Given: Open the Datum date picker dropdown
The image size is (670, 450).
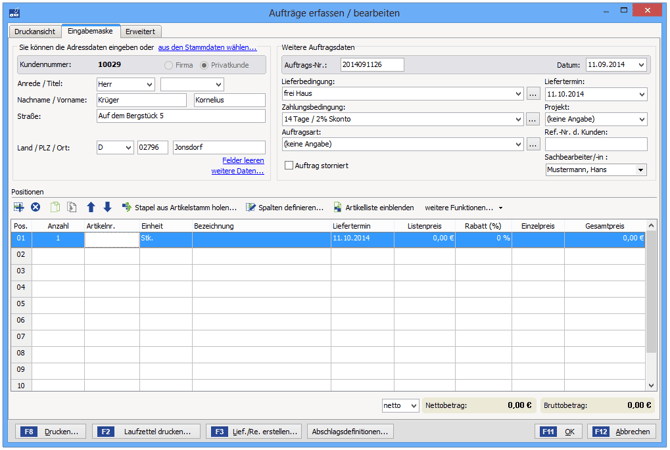Looking at the screenshot, I should pyautogui.click(x=641, y=65).
